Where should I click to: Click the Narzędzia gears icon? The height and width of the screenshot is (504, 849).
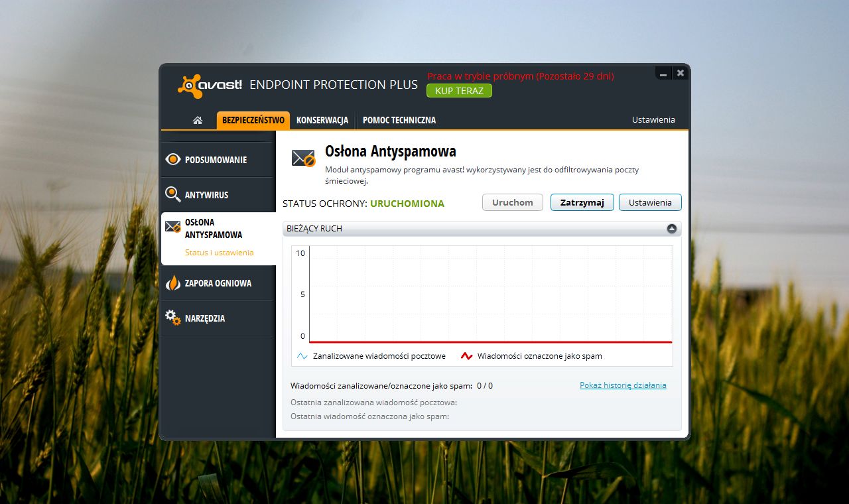(173, 318)
